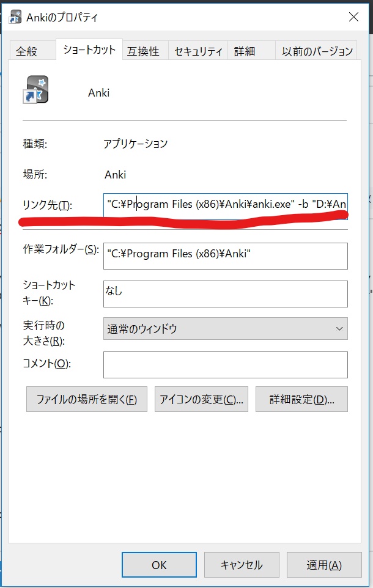Confirm with the OK button

(x=159, y=565)
